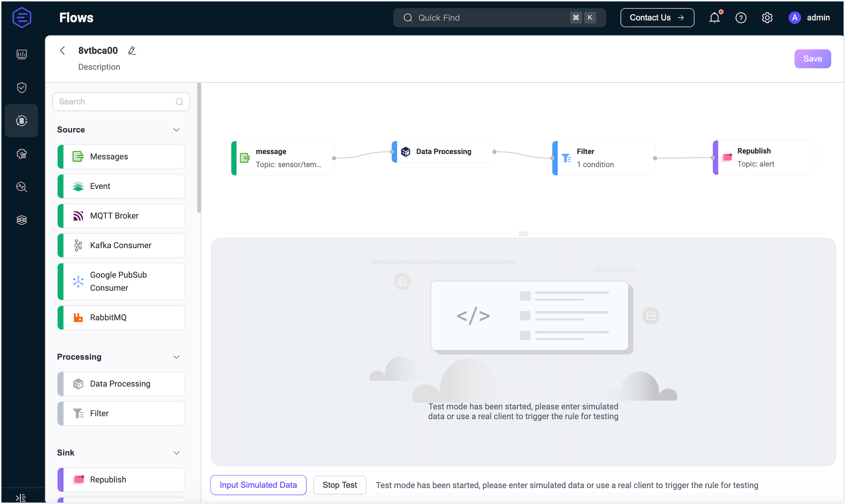The image size is (845, 504).
Task: Open the help question mark icon
Action: (740, 18)
